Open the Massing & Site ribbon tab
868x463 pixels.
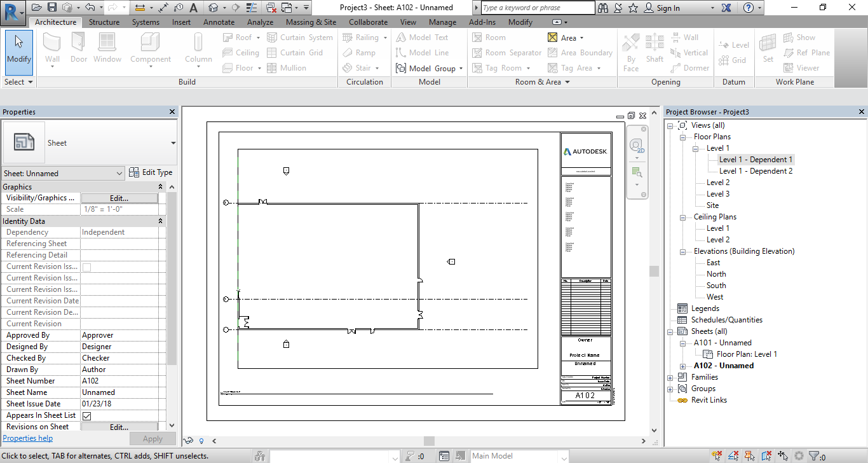click(x=311, y=22)
